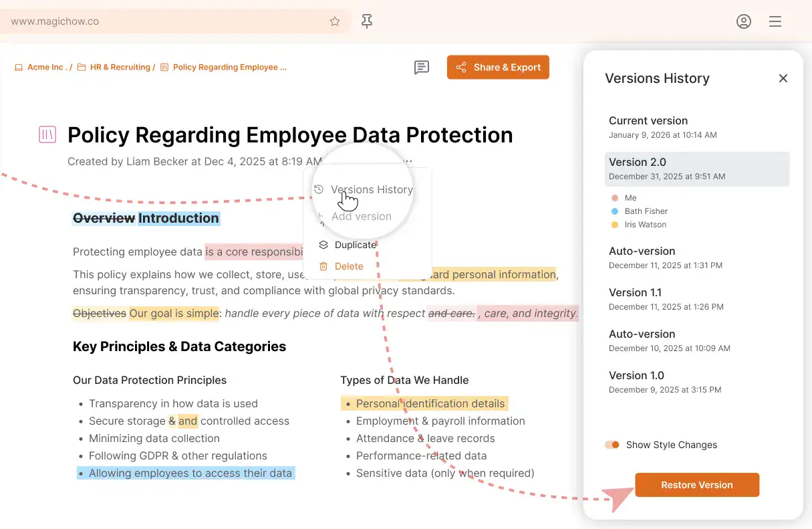This screenshot has width=812, height=529.
Task: Select Version 2.0 in history list
Action: [696, 169]
